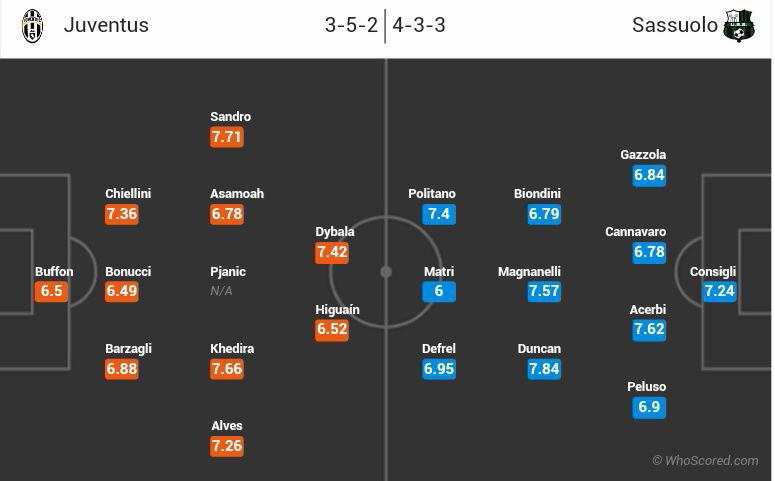
Task: Click the Sassuolo 4-3-3 formation label
Action: 419,26
